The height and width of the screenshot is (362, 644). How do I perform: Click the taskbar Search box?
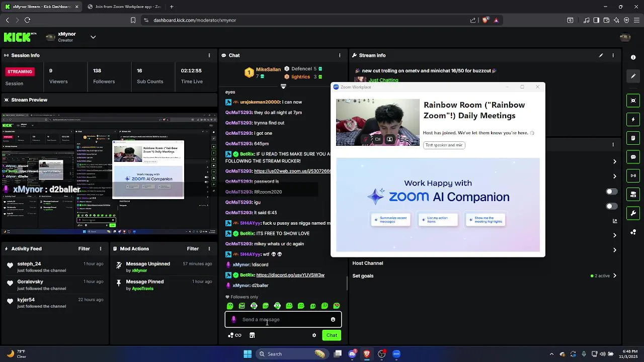click(x=292, y=354)
